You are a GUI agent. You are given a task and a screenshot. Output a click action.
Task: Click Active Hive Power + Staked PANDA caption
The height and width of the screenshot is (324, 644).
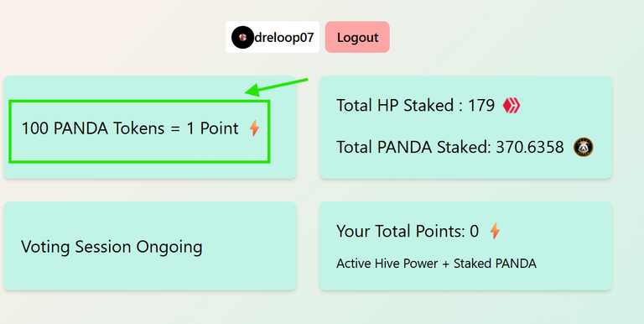pos(436,264)
